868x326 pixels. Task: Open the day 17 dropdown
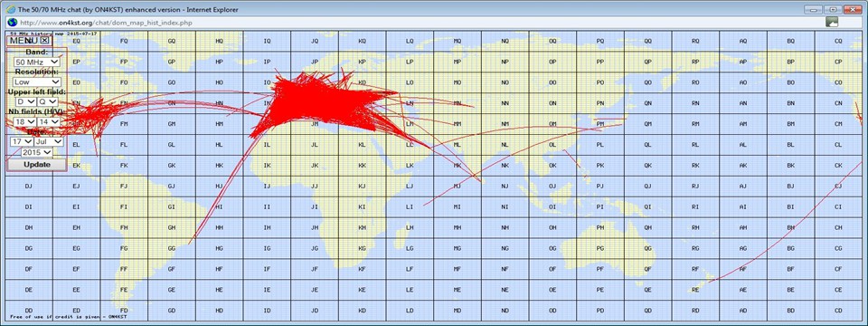click(21, 141)
